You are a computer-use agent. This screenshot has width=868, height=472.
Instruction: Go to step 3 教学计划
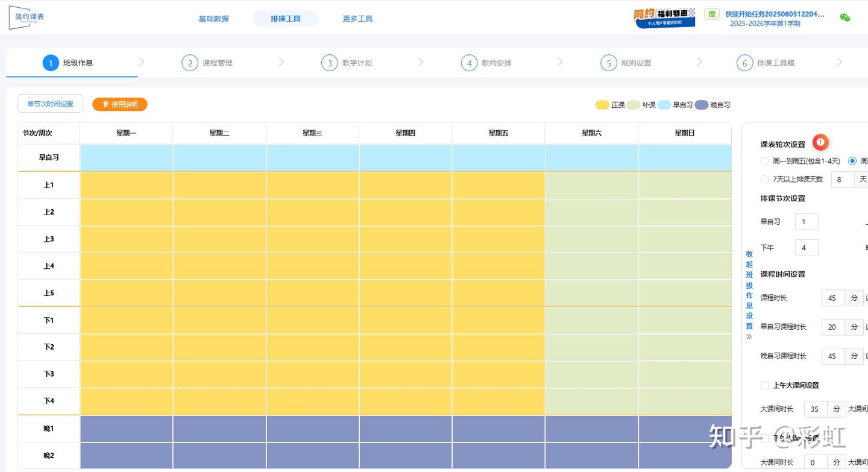point(347,63)
